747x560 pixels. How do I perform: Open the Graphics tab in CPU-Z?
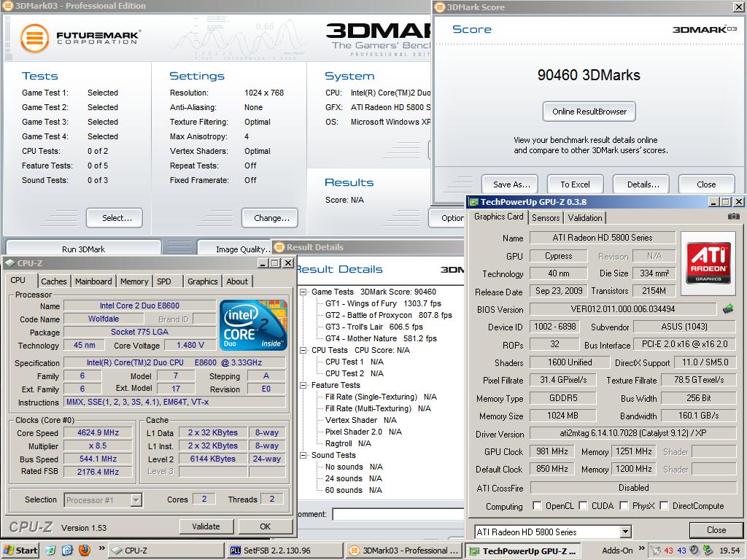(203, 281)
